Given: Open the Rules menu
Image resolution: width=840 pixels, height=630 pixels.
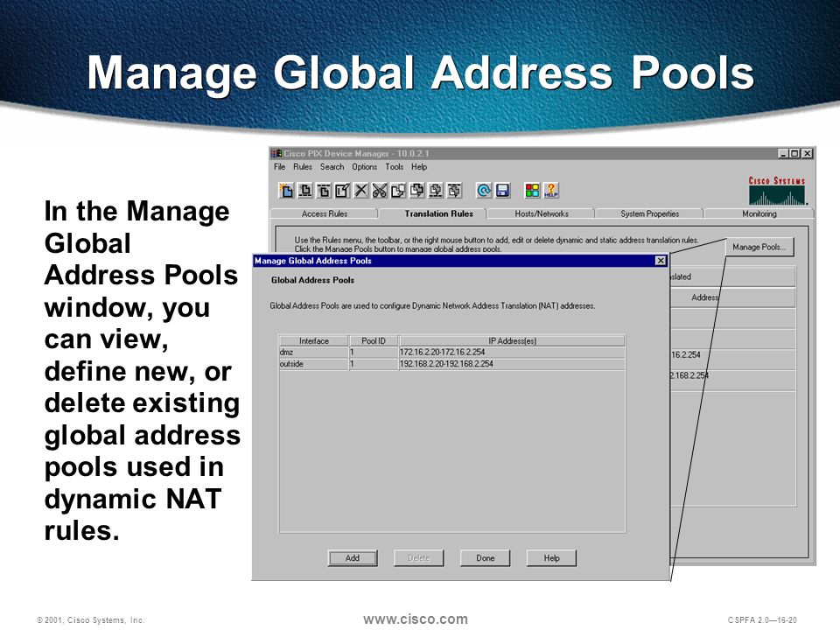Looking at the screenshot, I should tap(303, 167).
